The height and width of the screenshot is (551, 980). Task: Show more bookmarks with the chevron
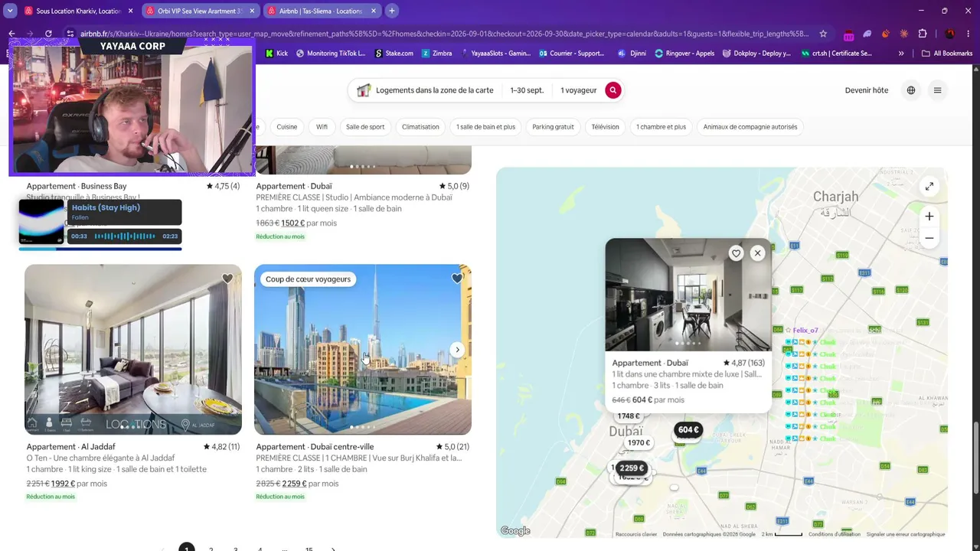[x=901, y=54]
